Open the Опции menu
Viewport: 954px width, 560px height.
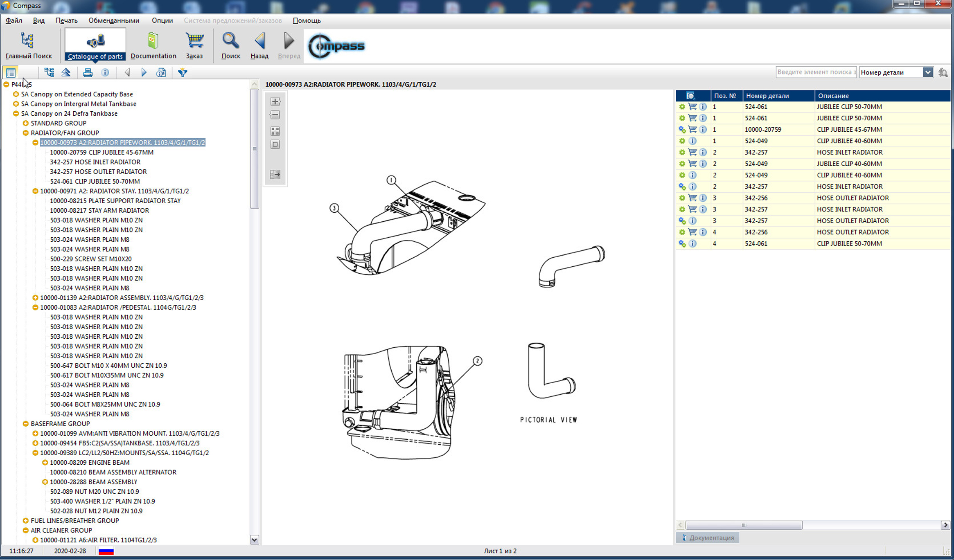coord(162,20)
